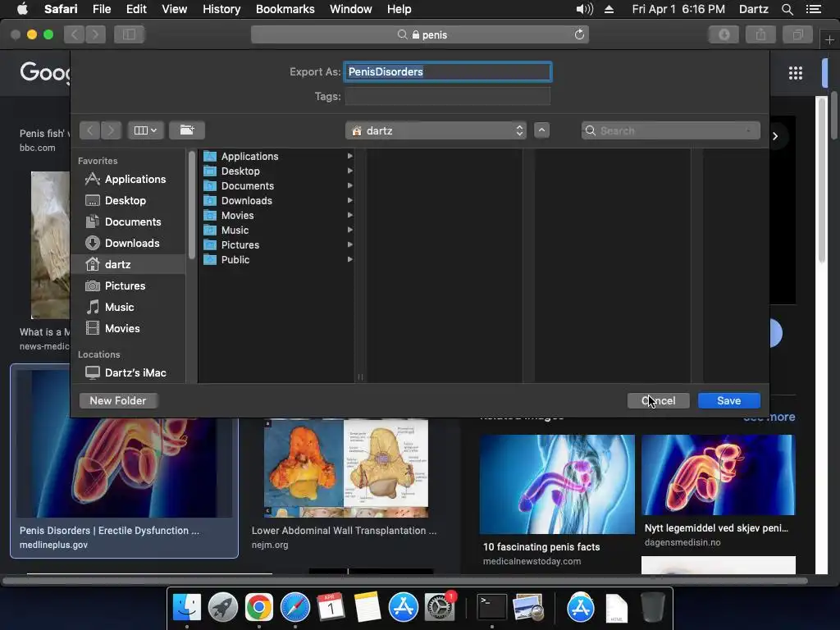Screen dimensions: 840x630
Task: Select Dartz's iMac under Locations
Action: (x=129, y=372)
